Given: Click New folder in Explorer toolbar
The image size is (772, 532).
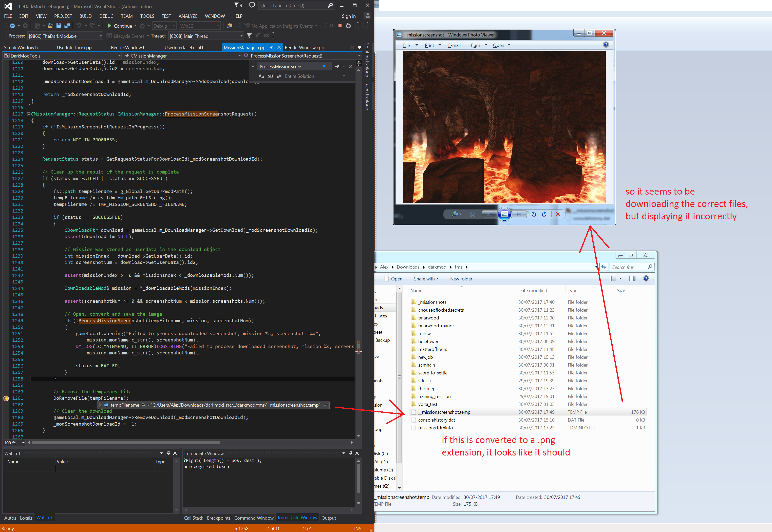Looking at the screenshot, I should 461,279.
